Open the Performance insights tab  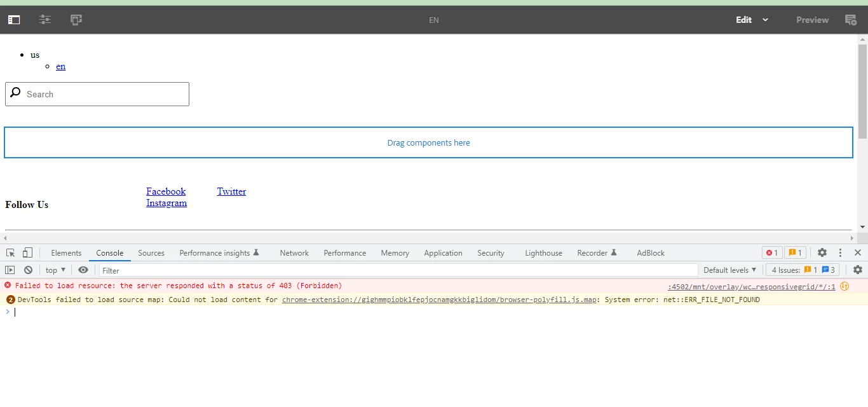click(x=219, y=252)
